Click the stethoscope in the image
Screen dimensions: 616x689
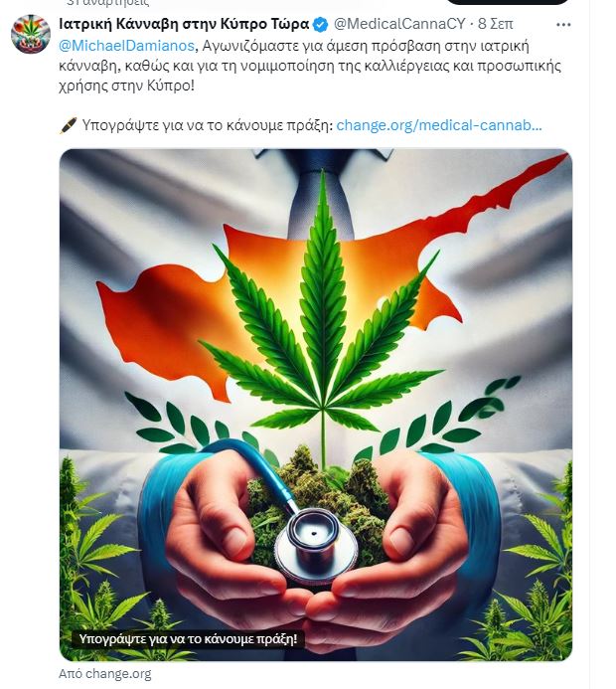pos(316,543)
